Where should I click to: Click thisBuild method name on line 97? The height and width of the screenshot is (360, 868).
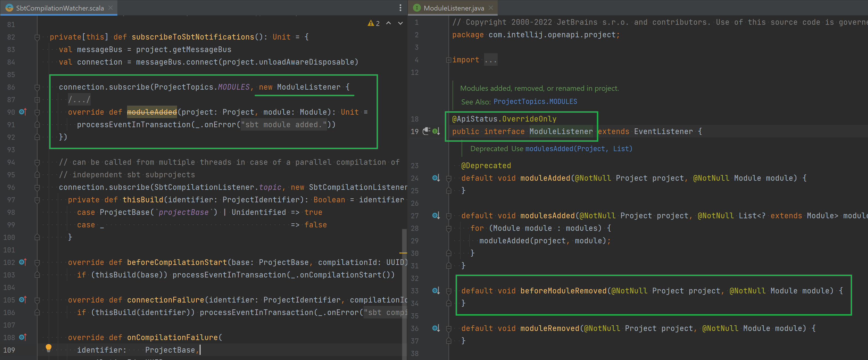[x=143, y=200]
